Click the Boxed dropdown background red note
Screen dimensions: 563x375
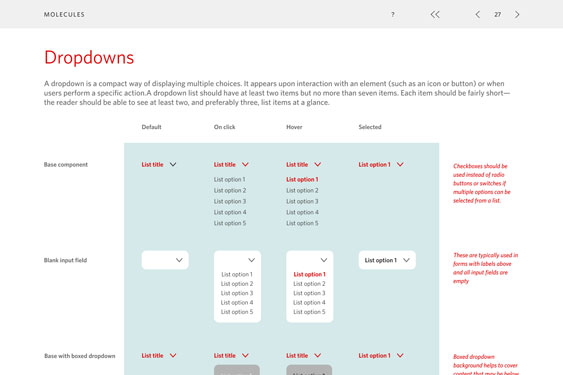click(485, 364)
